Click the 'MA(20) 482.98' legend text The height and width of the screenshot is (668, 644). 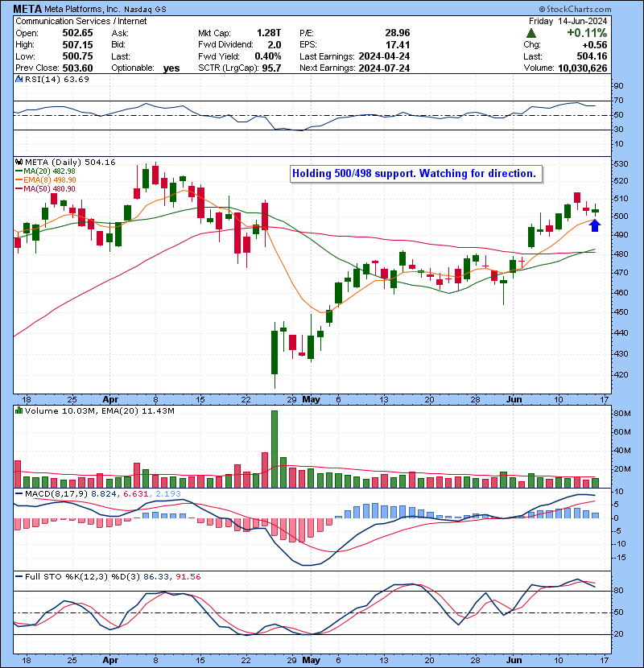[x=49, y=171]
